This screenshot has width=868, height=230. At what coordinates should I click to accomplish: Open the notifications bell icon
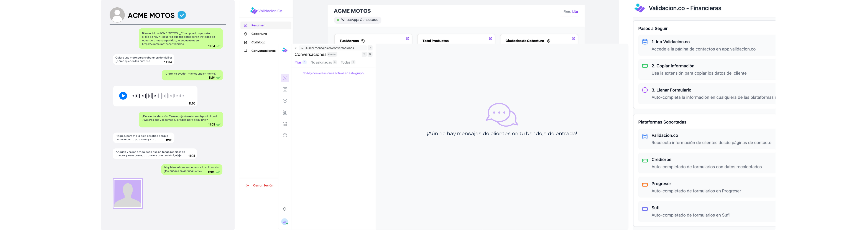point(284,209)
